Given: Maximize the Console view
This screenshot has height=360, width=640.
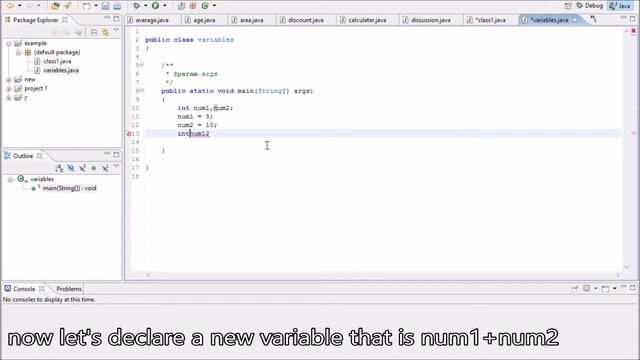Looking at the screenshot, I should [633, 288].
